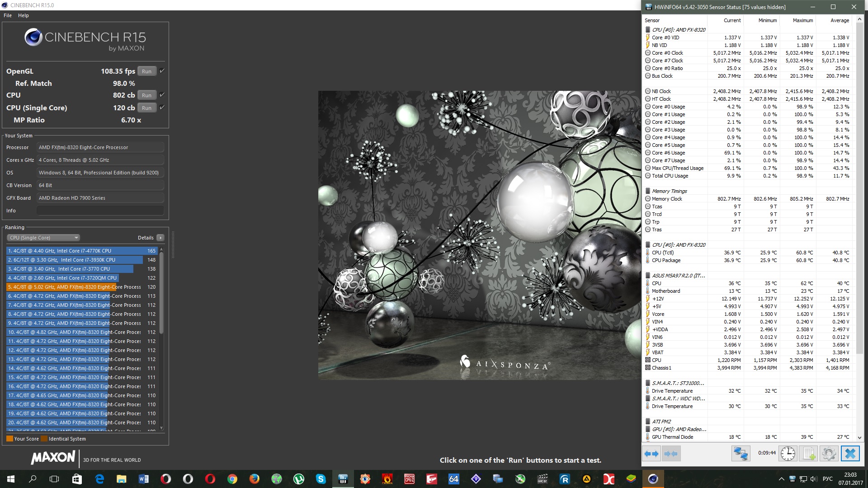868x488 pixels.
Task: Click HWiNFO collapse columns arrows icon
Action: pyautogui.click(x=671, y=454)
